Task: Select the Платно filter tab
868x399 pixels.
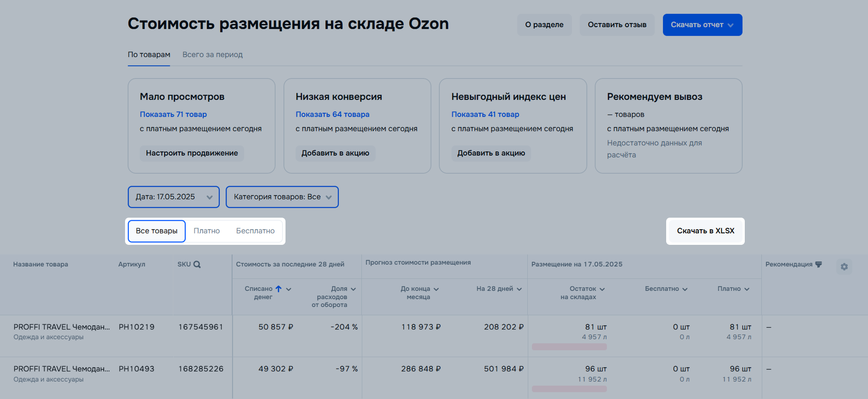Action: 206,231
